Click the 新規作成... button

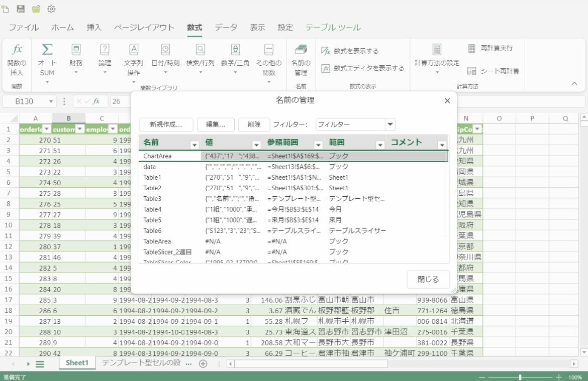click(x=166, y=124)
